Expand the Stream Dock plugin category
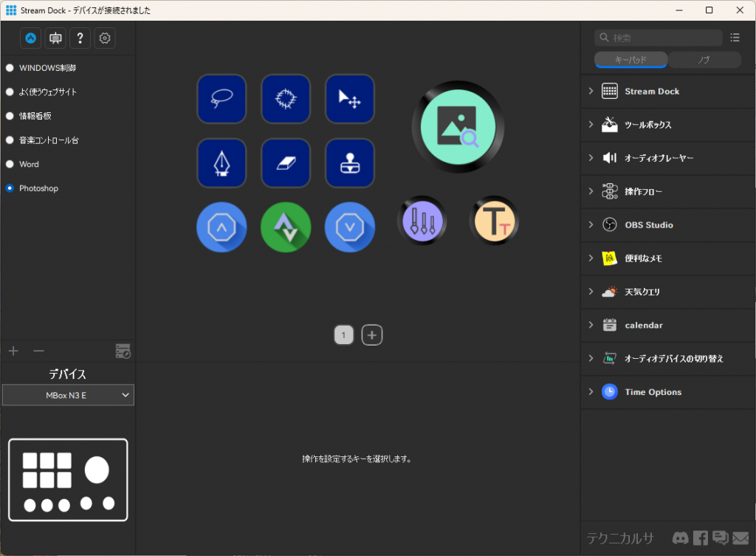The height and width of the screenshot is (556, 756). pos(667,91)
